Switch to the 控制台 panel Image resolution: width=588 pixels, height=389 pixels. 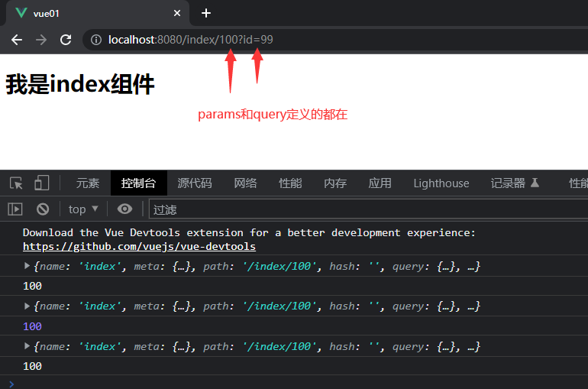pos(138,183)
